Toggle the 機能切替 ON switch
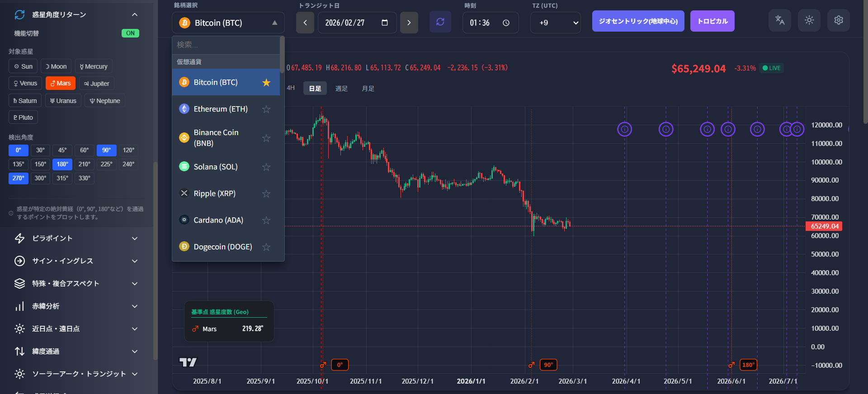Image resolution: width=868 pixels, height=394 pixels. pyautogui.click(x=130, y=33)
